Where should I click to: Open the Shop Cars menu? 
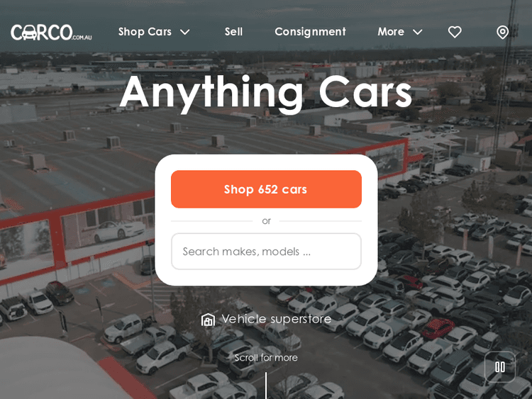point(145,32)
